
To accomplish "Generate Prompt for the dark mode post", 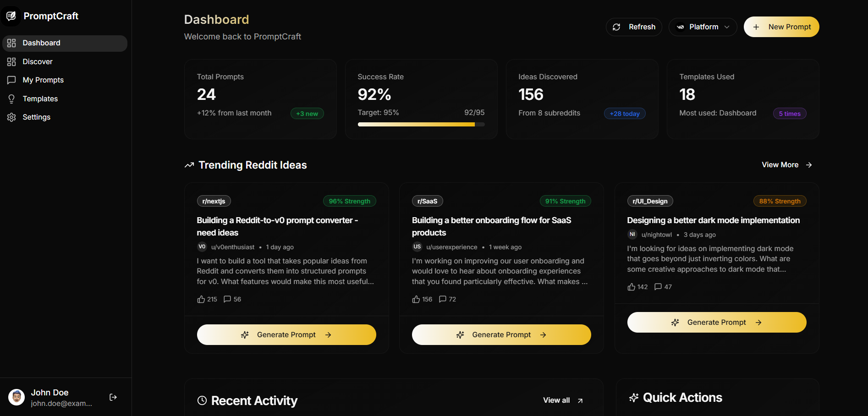I will click(716, 323).
